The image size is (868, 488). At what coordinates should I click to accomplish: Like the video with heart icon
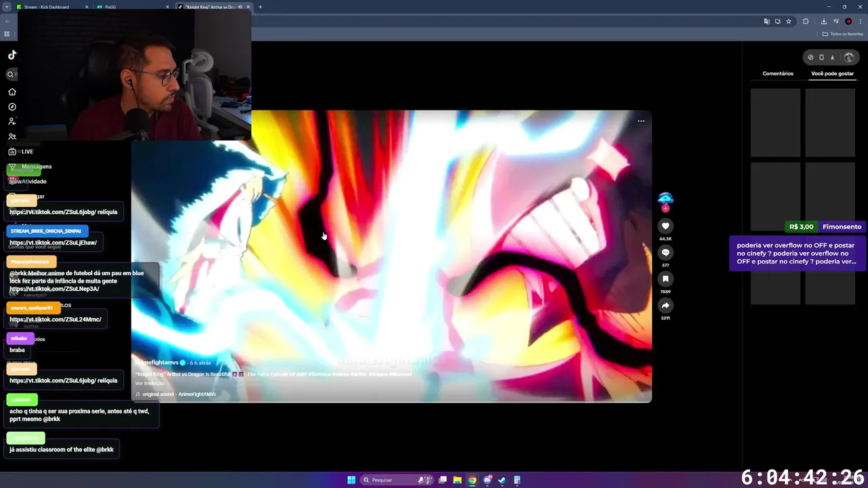coord(665,226)
